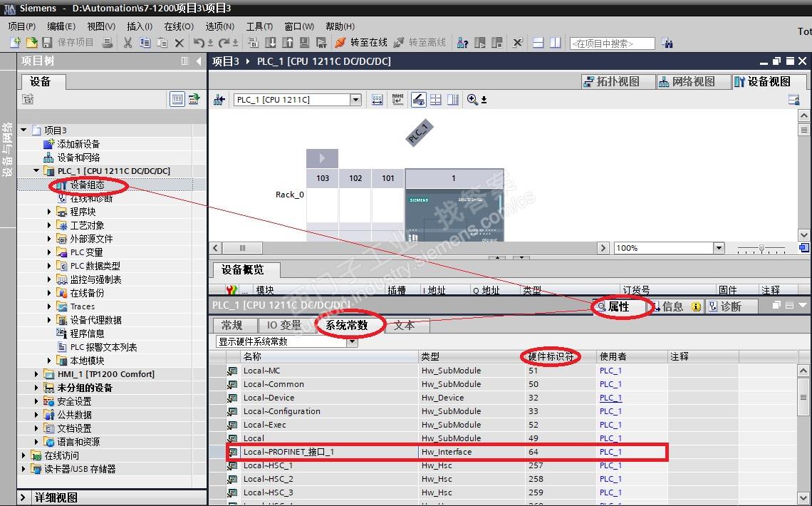Click search-in-project binoculars icon
812x506 pixels.
point(667,43)
